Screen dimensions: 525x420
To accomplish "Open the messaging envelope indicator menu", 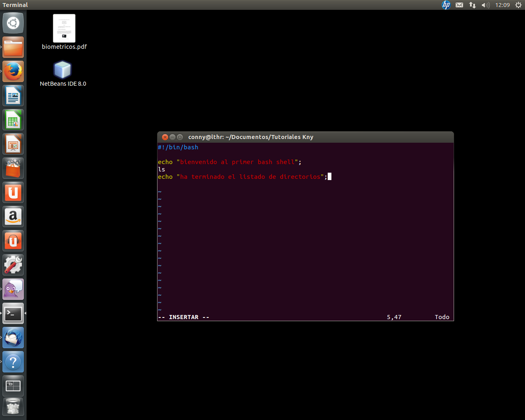I will point(459,5).
